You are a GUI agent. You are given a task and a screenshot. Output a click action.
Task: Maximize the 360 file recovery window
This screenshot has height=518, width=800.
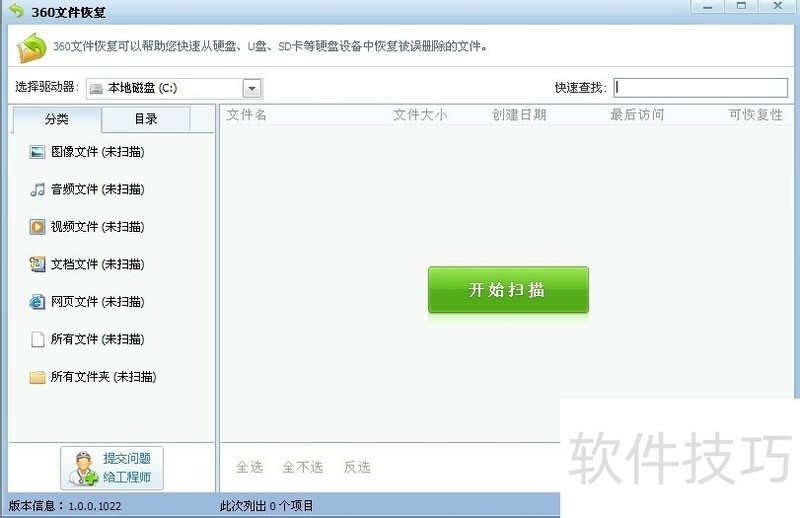741,7
